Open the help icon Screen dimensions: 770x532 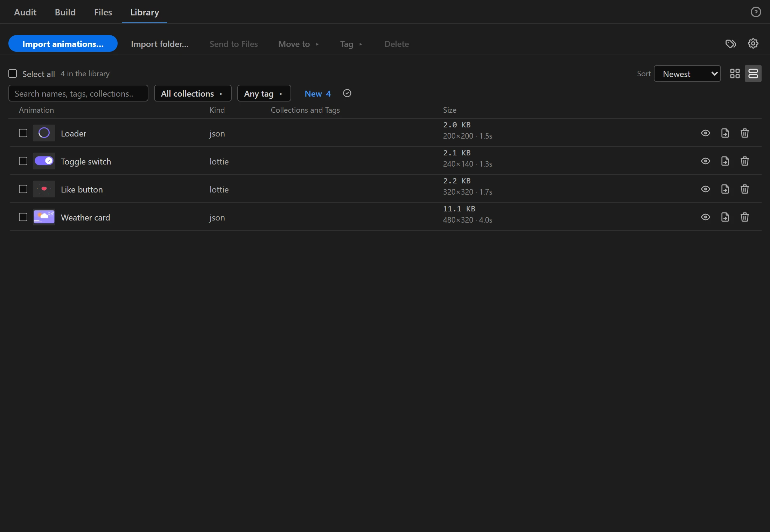click(x=756, y=12)
